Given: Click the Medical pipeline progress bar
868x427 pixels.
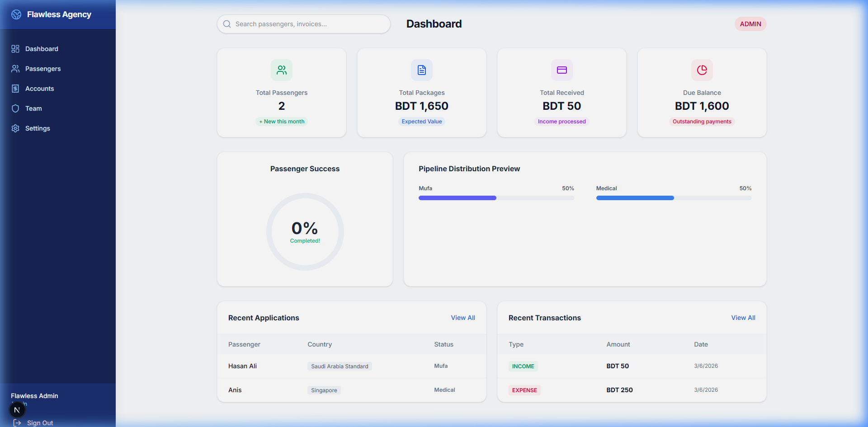Looking at the screenshot, I should [673, 198].
